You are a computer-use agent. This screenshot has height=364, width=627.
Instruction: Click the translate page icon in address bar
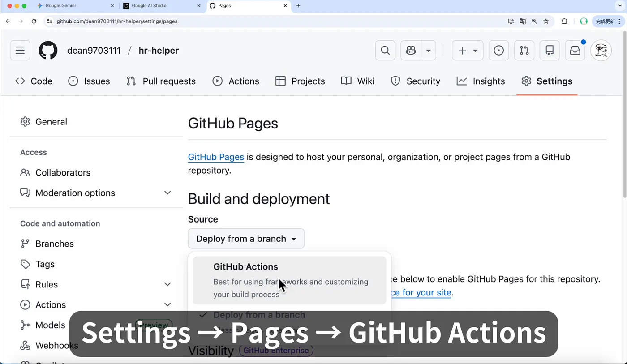coord(523,21)
